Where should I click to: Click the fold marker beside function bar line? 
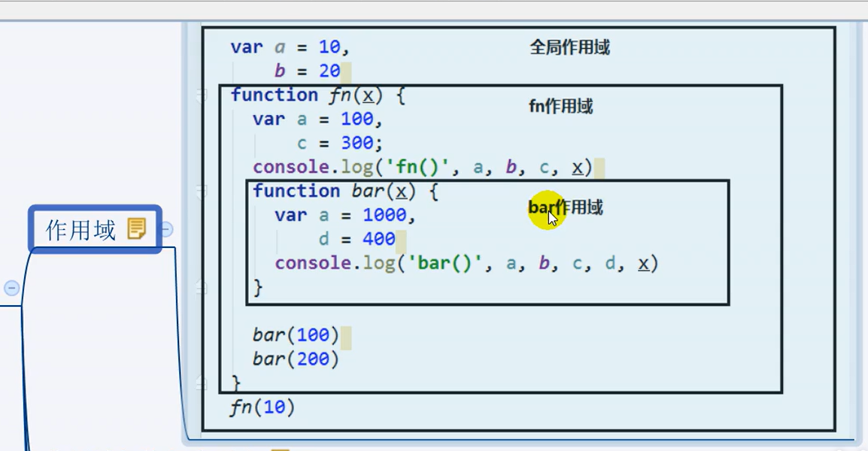point(201,191)
